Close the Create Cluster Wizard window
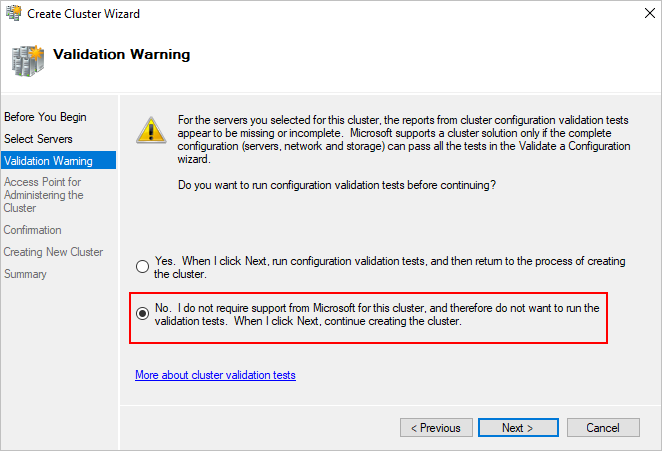This screenshot has width=662, height=451. coord(650,13)
